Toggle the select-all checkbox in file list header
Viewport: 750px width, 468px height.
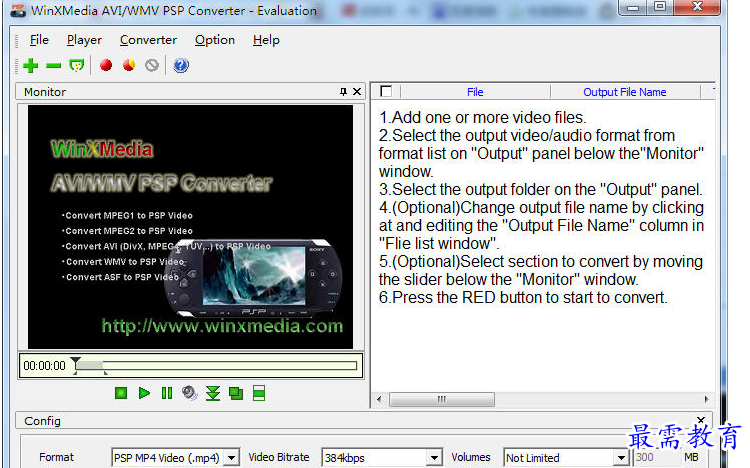point(386,91)
